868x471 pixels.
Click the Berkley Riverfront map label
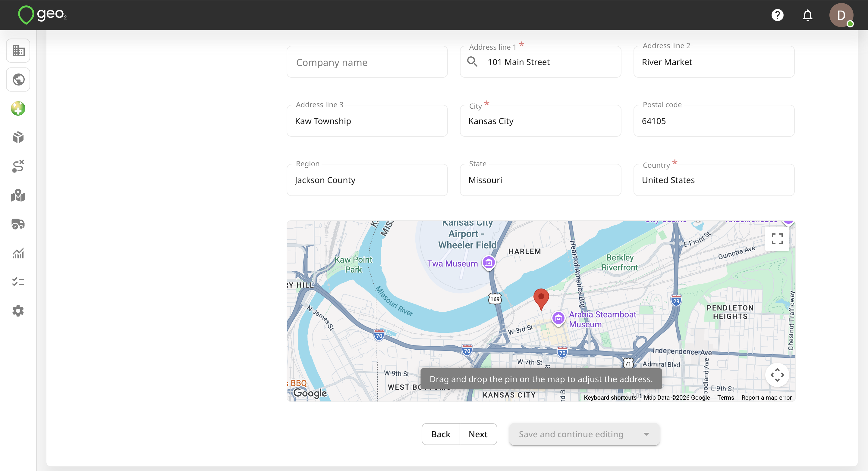(x=619, y=262)
